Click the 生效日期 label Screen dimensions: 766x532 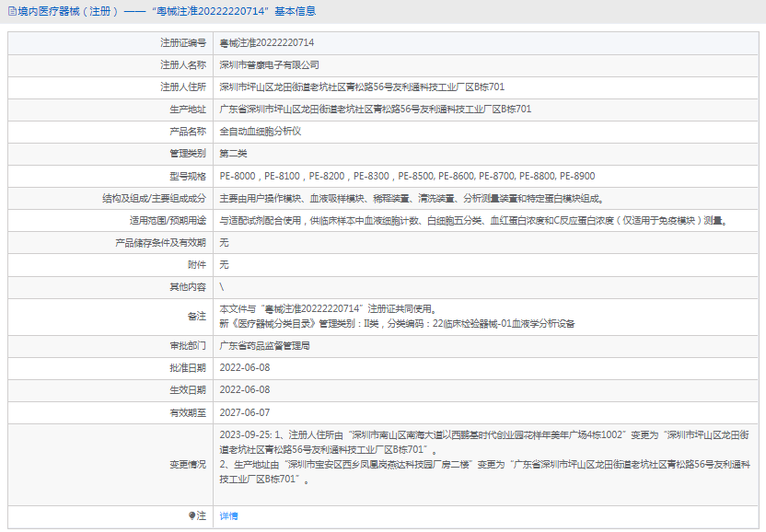click(188, 390)
